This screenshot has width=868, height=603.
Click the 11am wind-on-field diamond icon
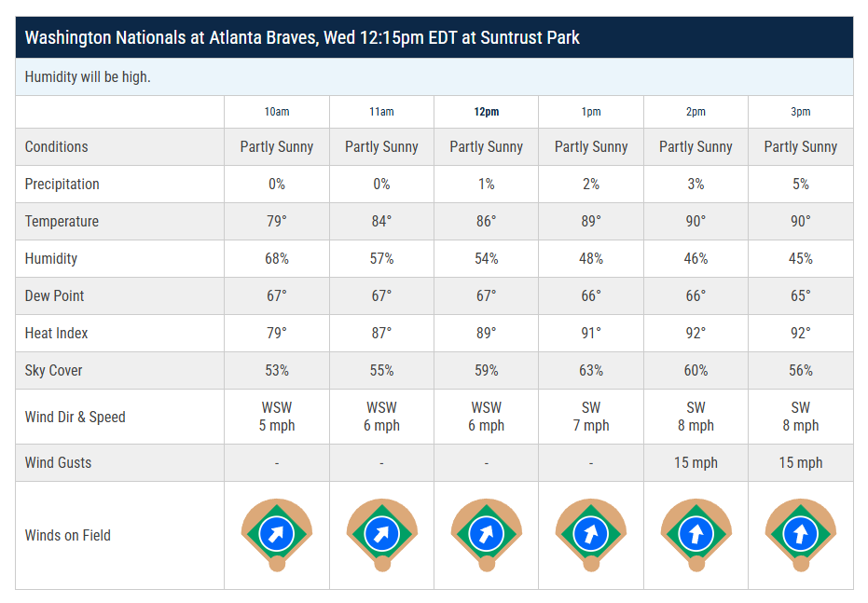381,534
